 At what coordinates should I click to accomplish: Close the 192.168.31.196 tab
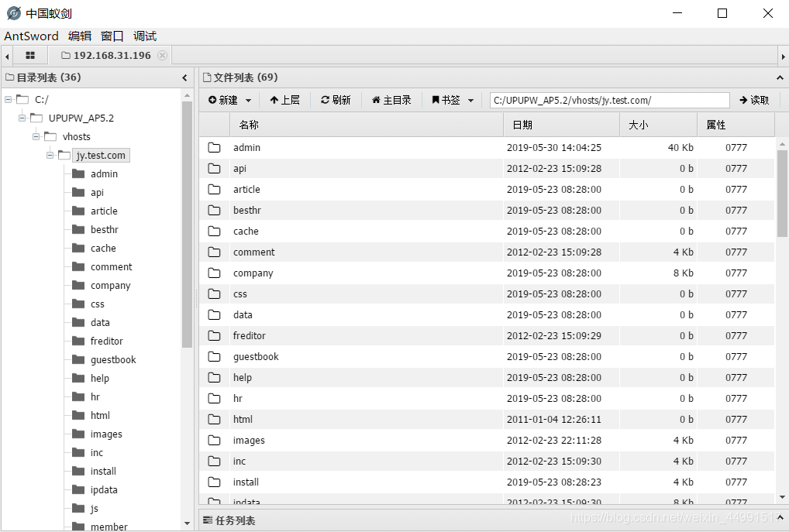pyautogui.click(x=162, y=55)
